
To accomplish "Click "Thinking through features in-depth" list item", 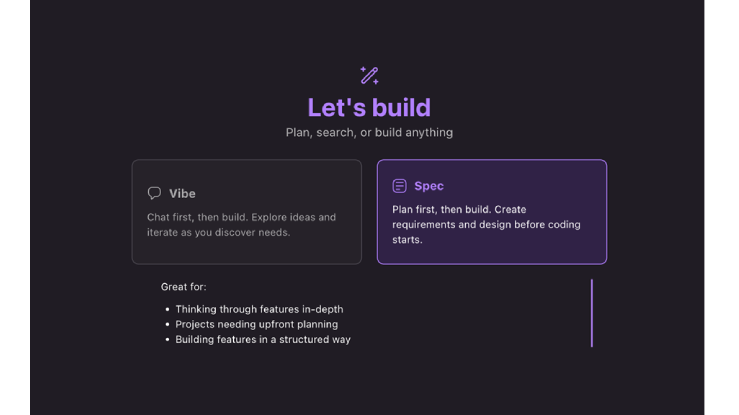I will tap(259, 309).
